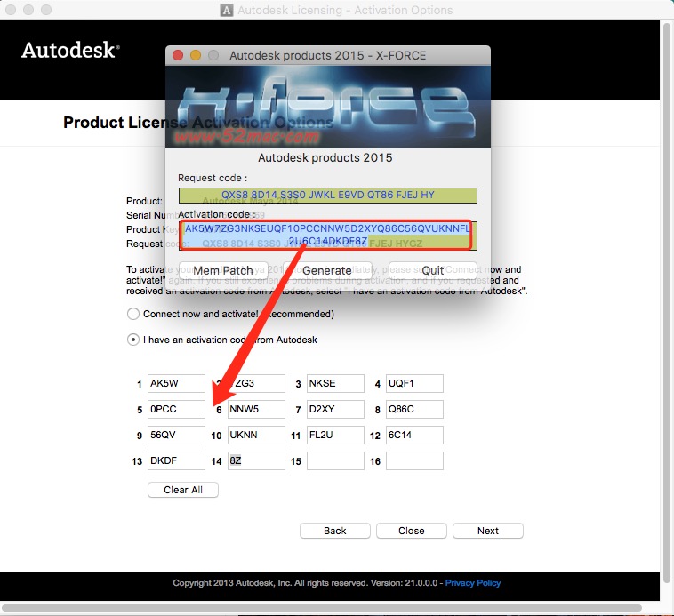Select I have an activation code radio button
The width and height of the screenshot is (674, 616).
click(133, 340)
